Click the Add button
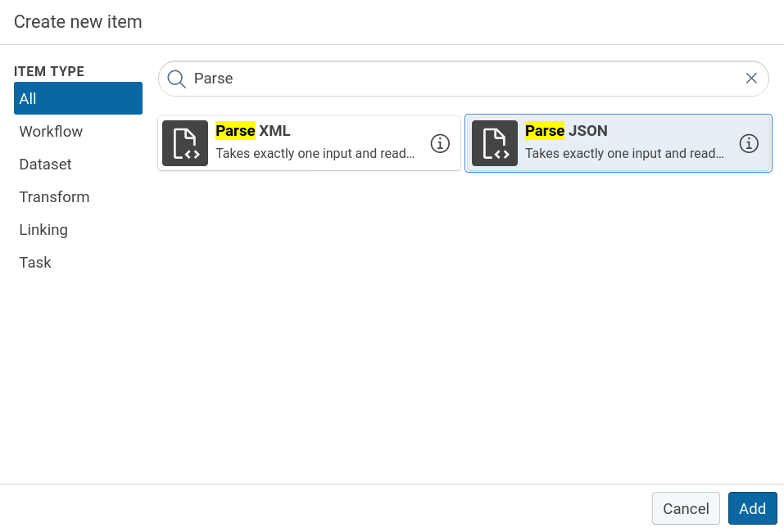The width and height of the screenshot is (784, 532). pos(752,508)
